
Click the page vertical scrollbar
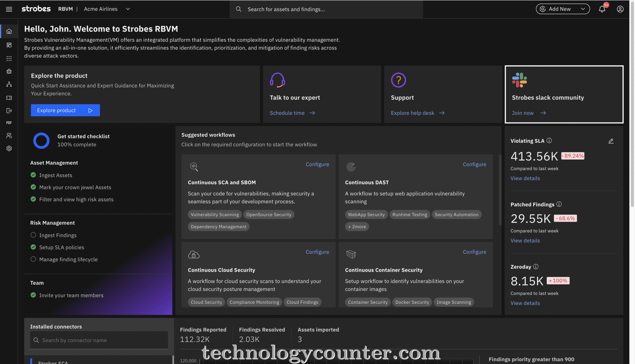633,104
